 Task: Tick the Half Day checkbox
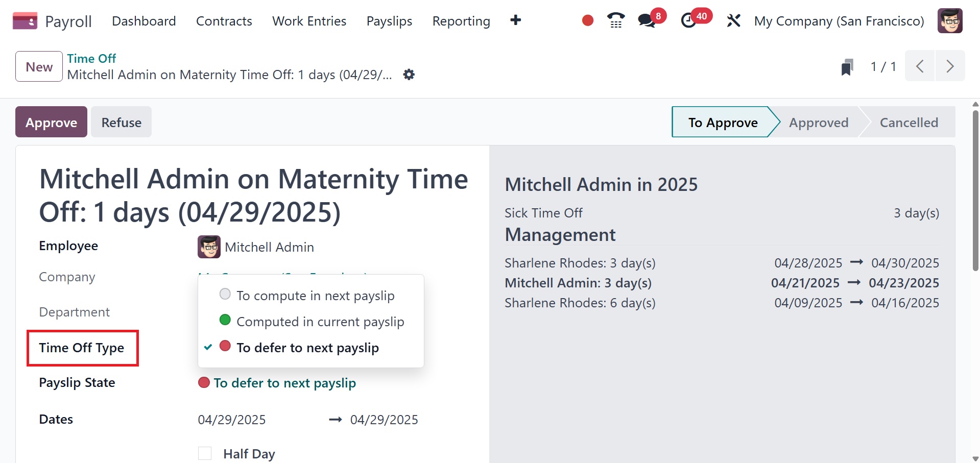tap(205, 453)
